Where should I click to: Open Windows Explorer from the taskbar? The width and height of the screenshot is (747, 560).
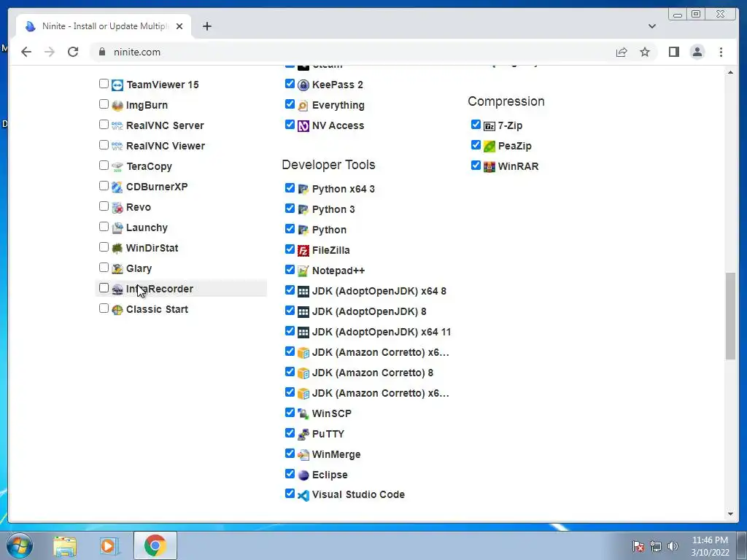65,545
